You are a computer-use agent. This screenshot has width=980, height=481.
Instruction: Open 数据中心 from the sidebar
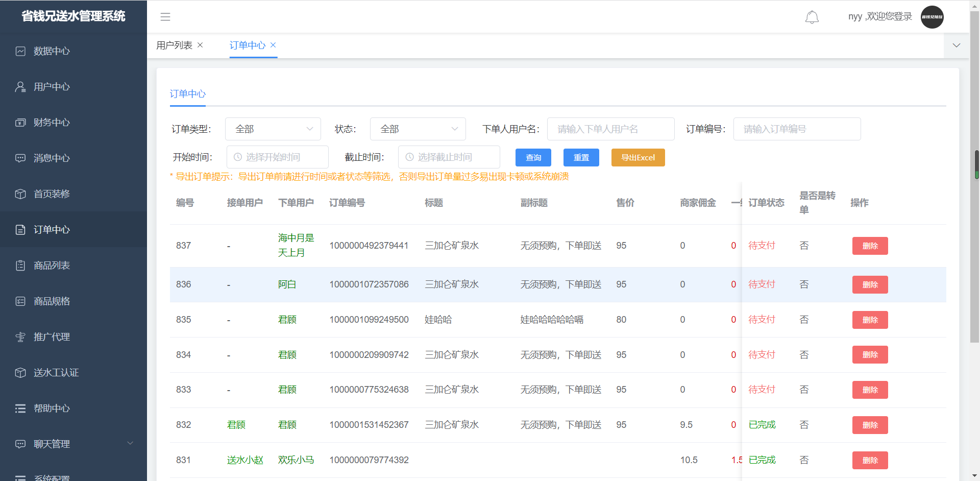(52, 51)
